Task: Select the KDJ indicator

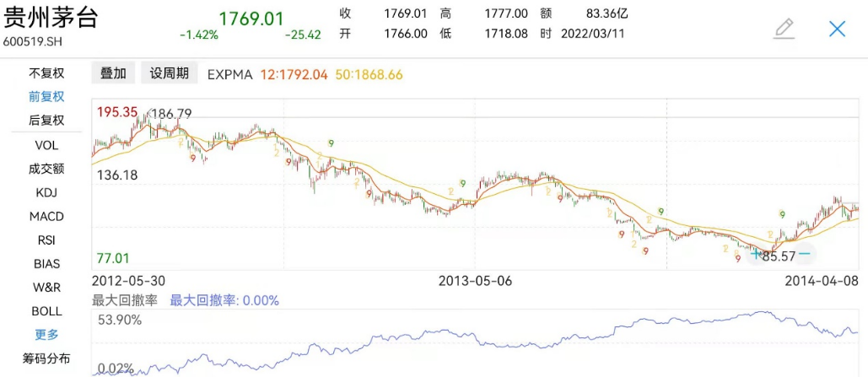Action: pos(46,192)
